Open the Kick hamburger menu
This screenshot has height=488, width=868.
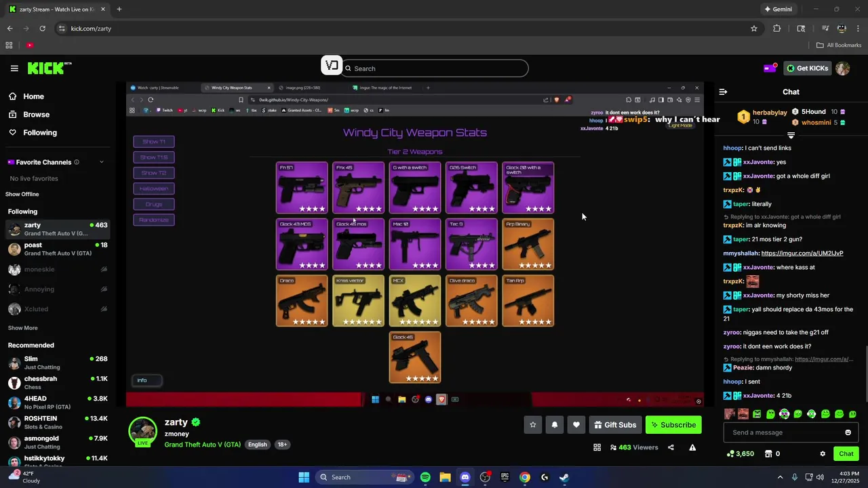[x=14, y=68]
